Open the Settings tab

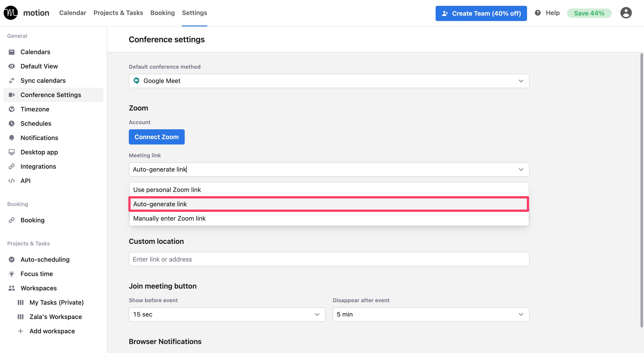[195, 13]
